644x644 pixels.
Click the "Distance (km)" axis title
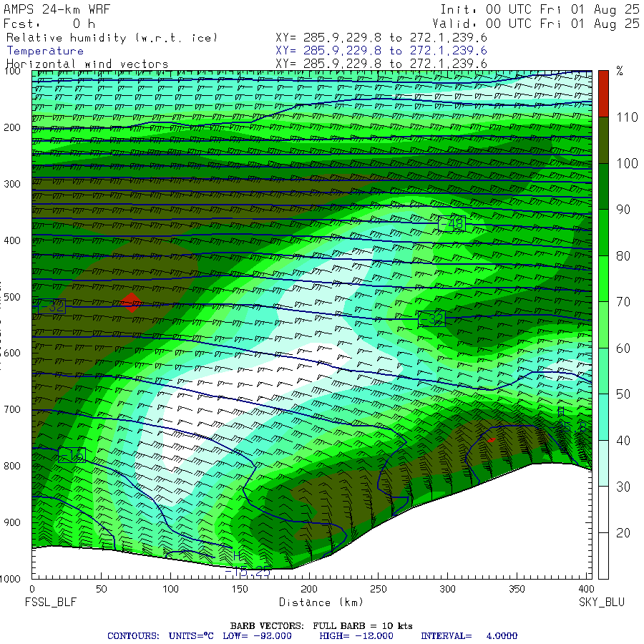click(321, 602)
